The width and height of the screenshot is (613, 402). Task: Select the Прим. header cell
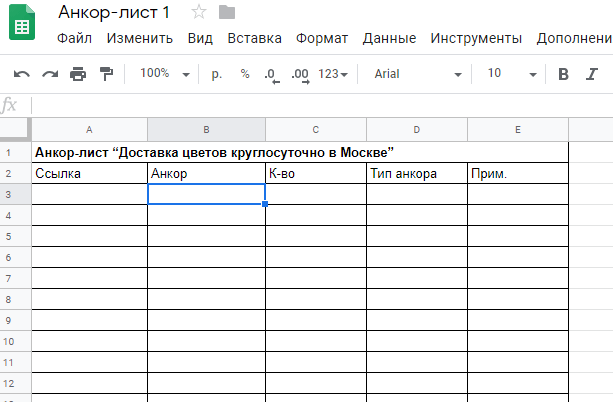[x=518, y=173]
